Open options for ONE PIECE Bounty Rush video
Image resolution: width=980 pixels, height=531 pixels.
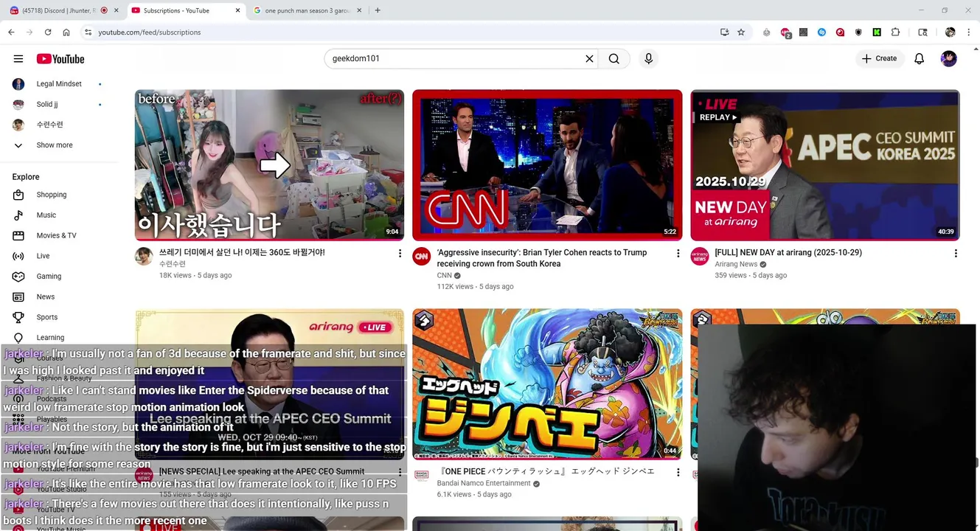click(x=678, y=472)
